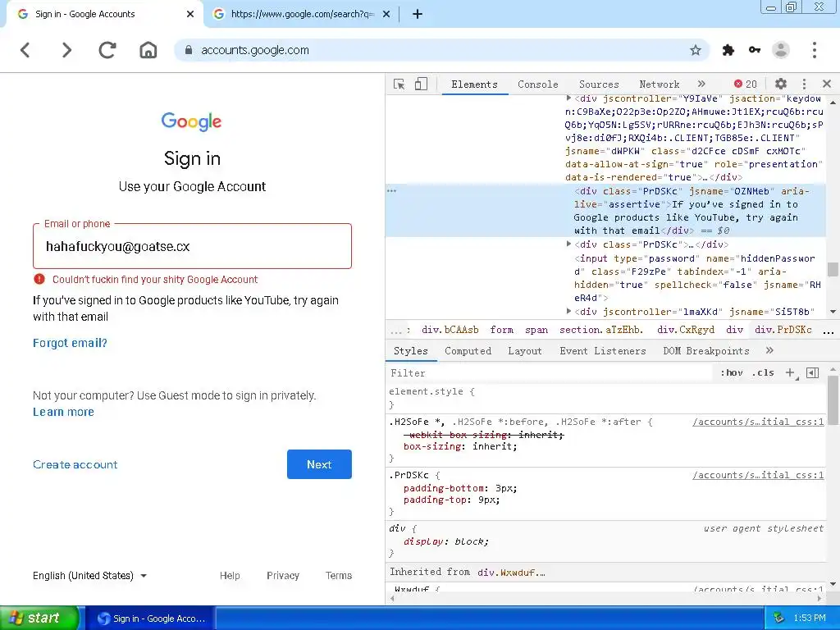Open the Styles tab
The width and height of the screenshot is (840, 630).
coord(410,351)
